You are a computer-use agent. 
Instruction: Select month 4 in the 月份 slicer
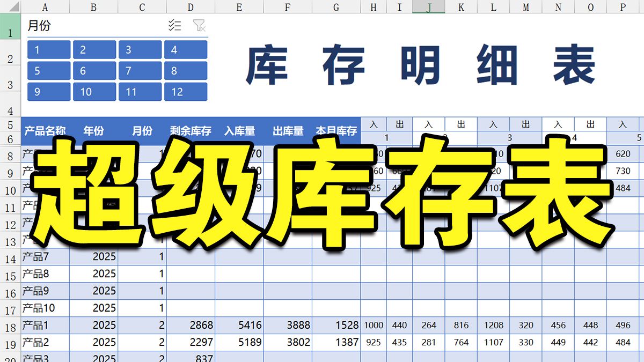(186, 49)
